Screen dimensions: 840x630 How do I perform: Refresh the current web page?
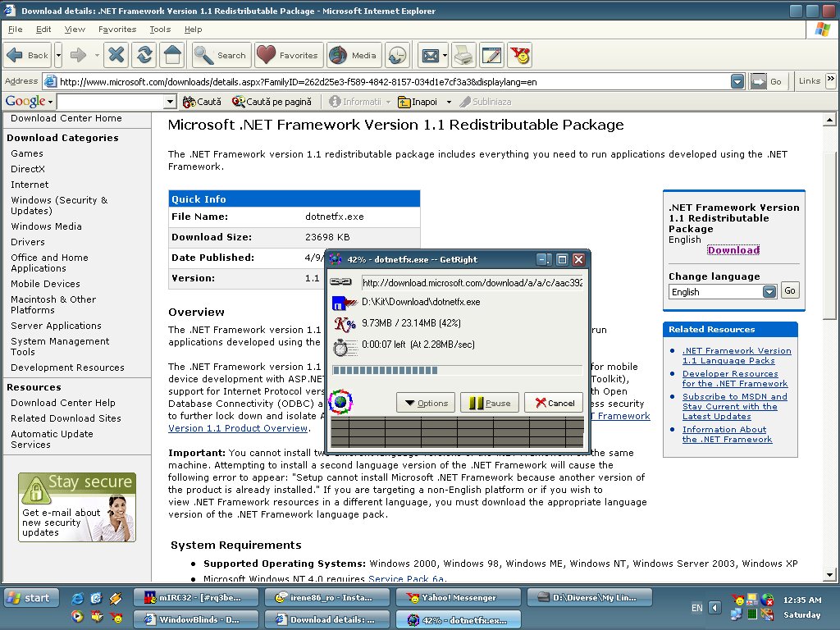pos(144,55)
